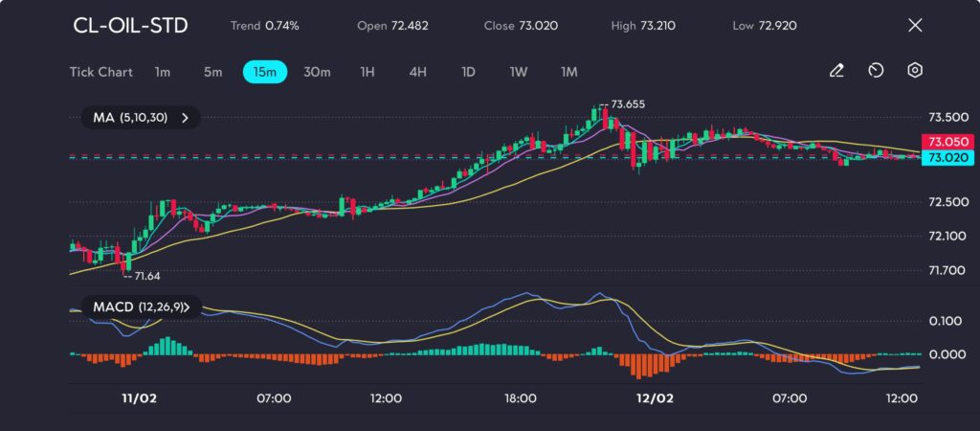
Task: Click the Trend 0.74% value
Action: 264,26
